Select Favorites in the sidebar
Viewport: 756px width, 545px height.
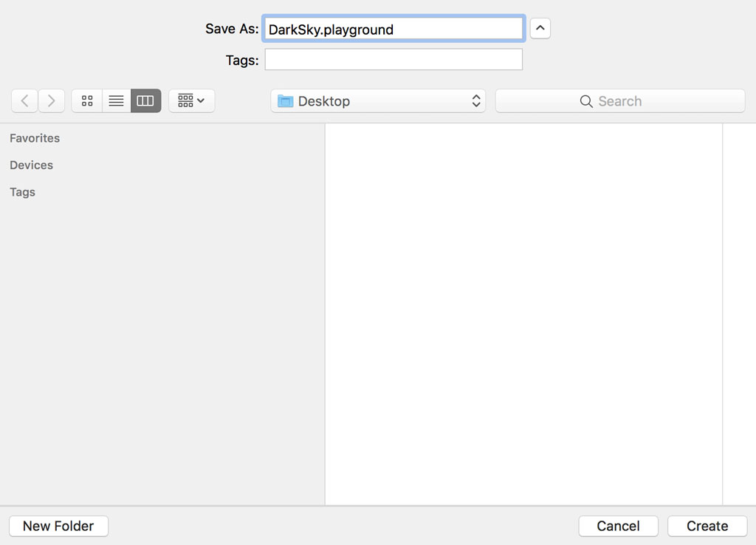click(34, 138)
